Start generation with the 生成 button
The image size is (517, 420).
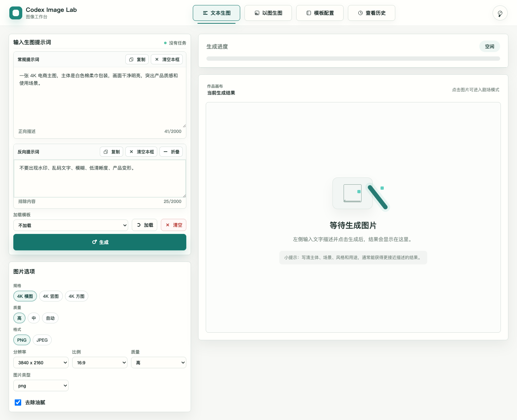point(100,242)
